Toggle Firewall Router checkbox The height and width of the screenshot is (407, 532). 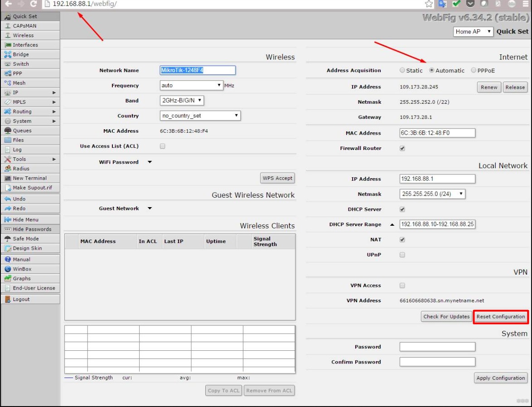tap(402, 148)
